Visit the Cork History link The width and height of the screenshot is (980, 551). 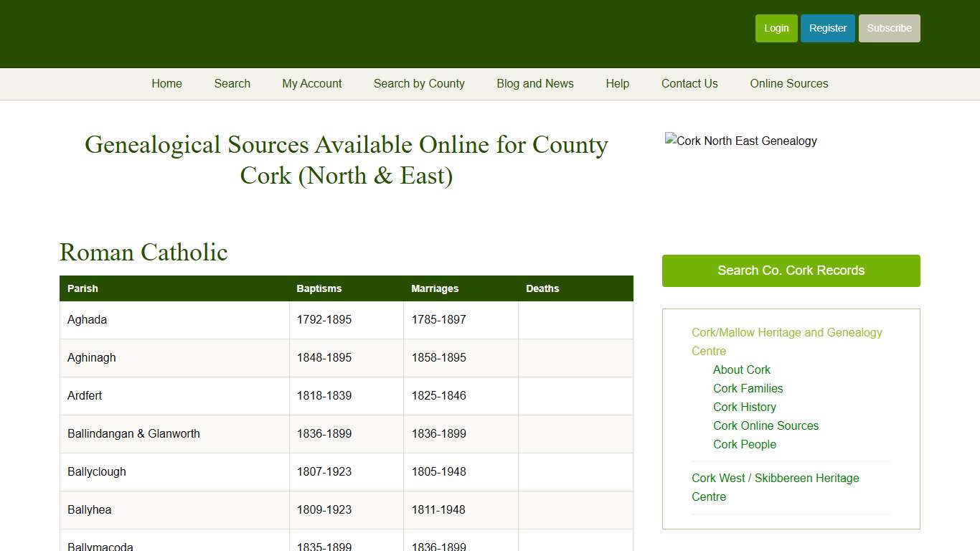pos(745,407)
